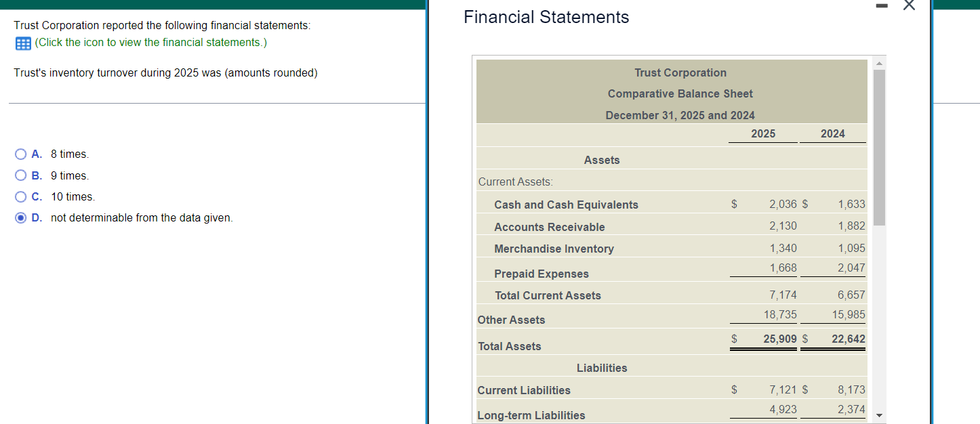
Task: Select answer C, 10 times
Action: pos(20,196)
